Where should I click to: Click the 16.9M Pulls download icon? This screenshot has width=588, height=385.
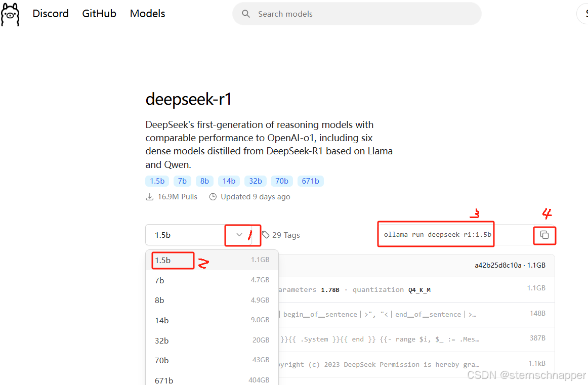pos(150,197)
